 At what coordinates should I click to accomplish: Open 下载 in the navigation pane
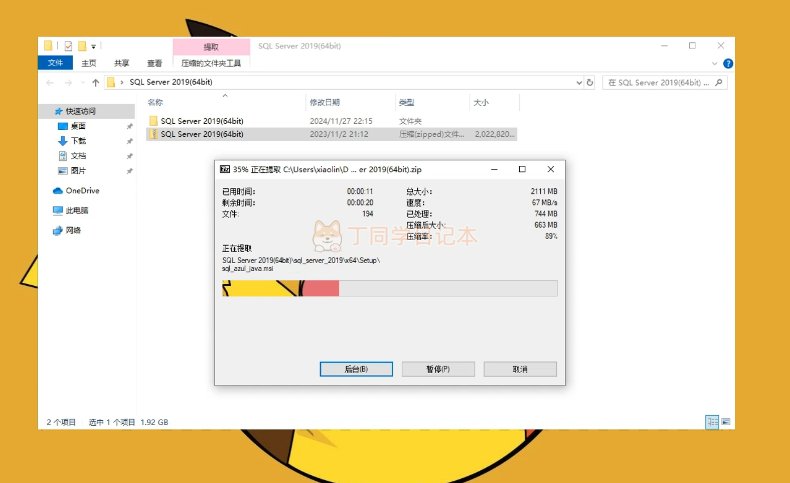tap(78, 141)
